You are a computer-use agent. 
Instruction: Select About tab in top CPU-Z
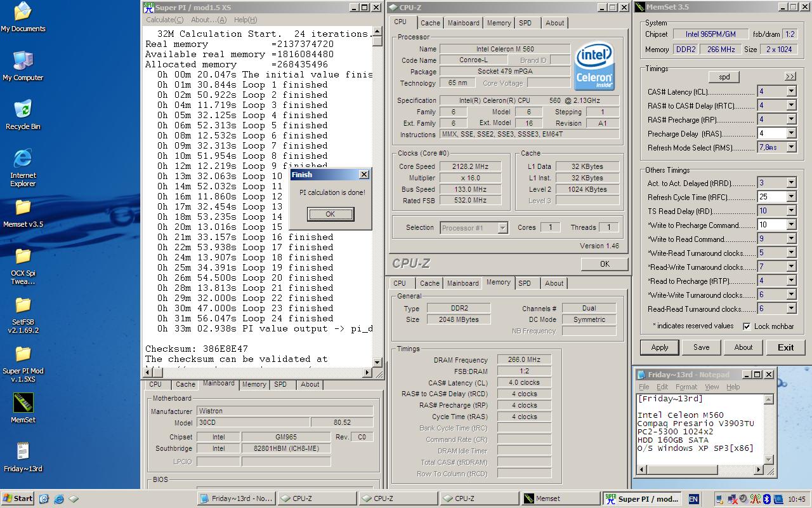[554, 23]
